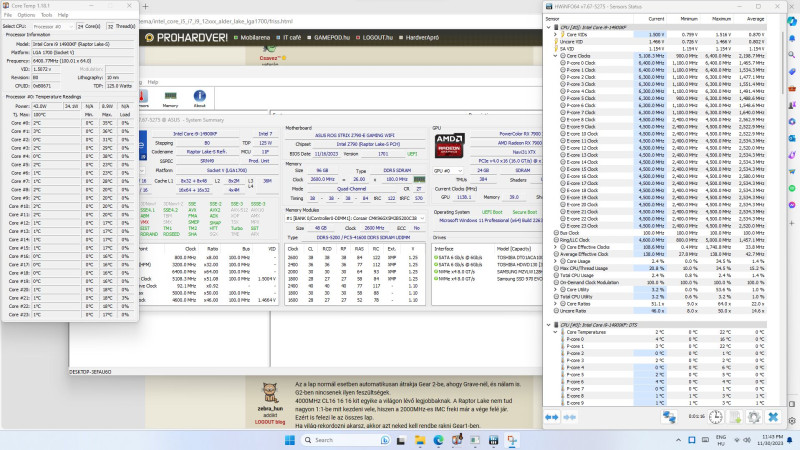Open the Snipping Tool taskbar icon

point(512,440)
